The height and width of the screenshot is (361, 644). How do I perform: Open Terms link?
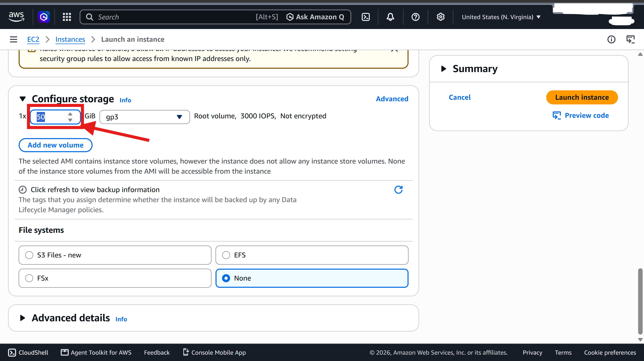tap(563, 352)
